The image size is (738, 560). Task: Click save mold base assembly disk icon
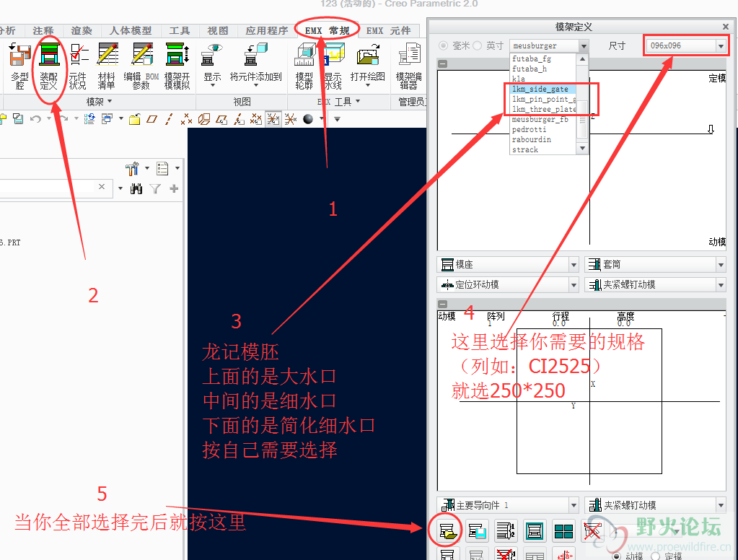478,531
